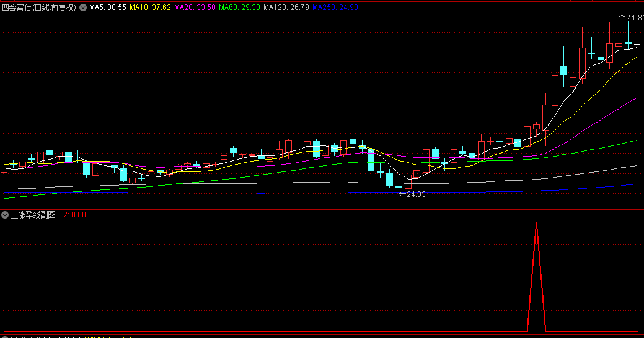Click the arrow icon pointing to 24.03
644x338 pixels.
pyautogui.click(x=402, y=194)
